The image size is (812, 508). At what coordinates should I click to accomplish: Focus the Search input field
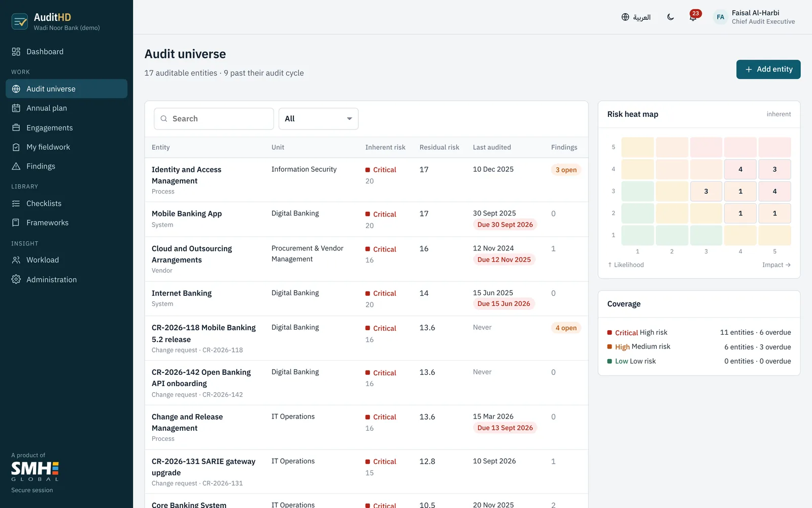[x=214, y=119]
